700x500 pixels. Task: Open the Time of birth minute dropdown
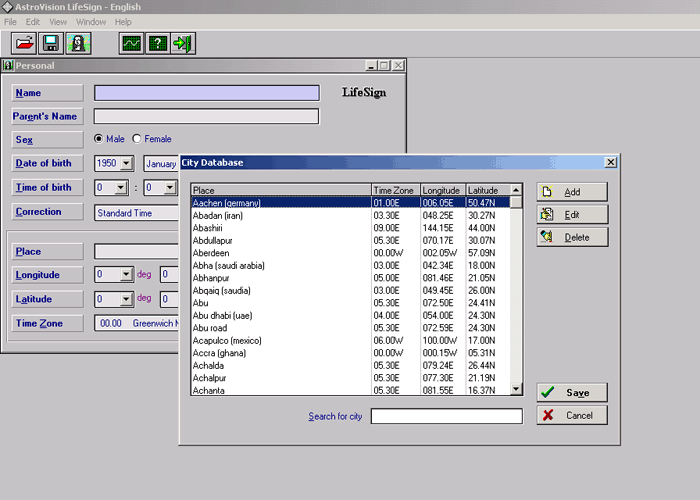(x=170, y=188)
